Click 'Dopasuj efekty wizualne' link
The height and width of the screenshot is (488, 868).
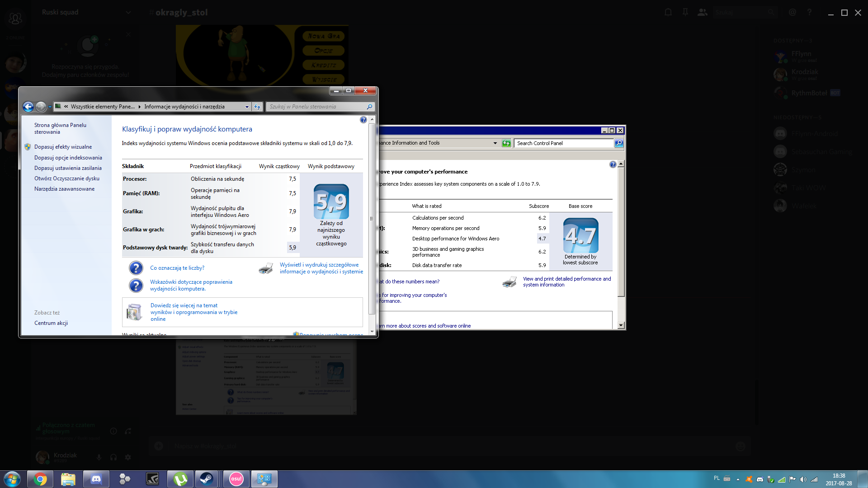pyautogui.click(x=62, y=146)
